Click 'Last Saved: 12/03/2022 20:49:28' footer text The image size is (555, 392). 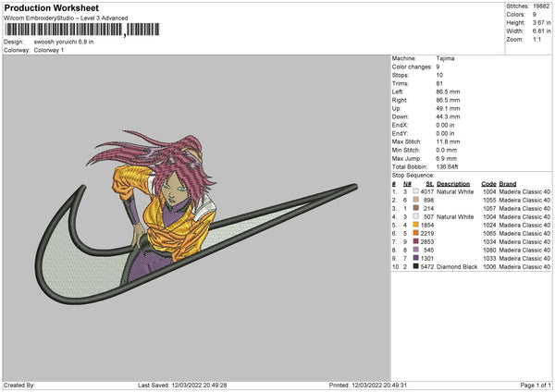(x=182, y=385)
